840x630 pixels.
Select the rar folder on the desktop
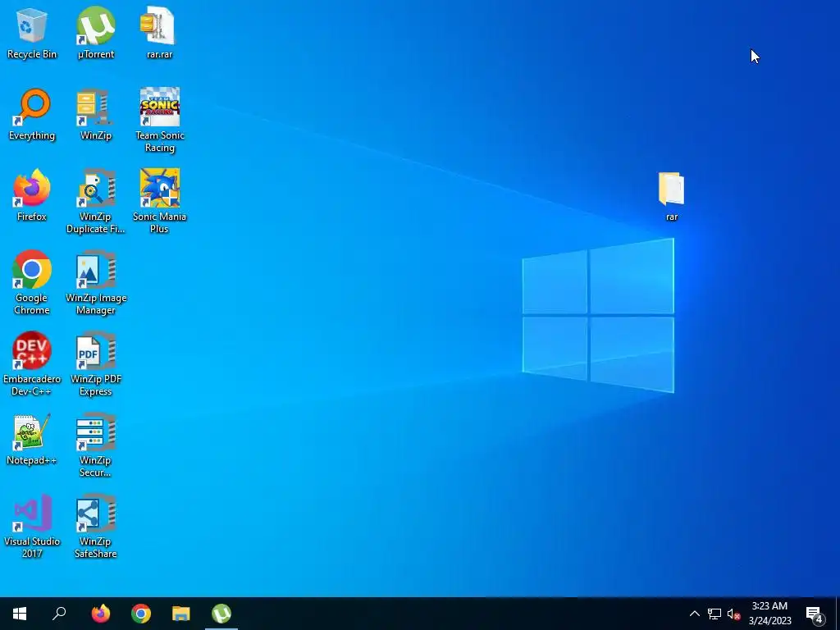point(671,196)
